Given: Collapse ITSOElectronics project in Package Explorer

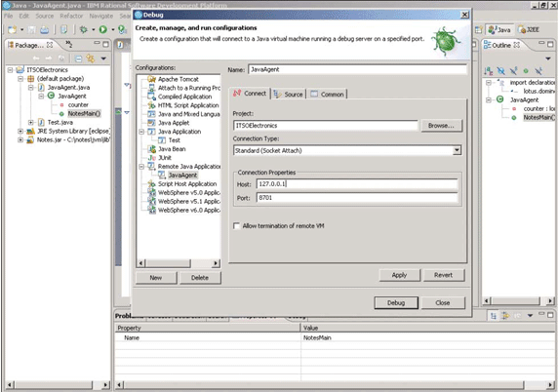Looking at the screenshot, I should click(x=11, y=69).
